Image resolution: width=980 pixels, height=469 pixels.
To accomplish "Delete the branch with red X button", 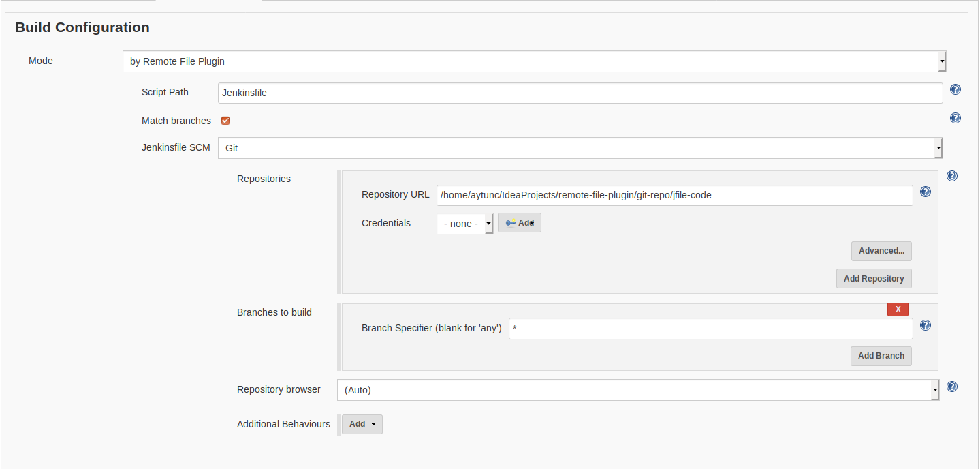I will (898, 309).
